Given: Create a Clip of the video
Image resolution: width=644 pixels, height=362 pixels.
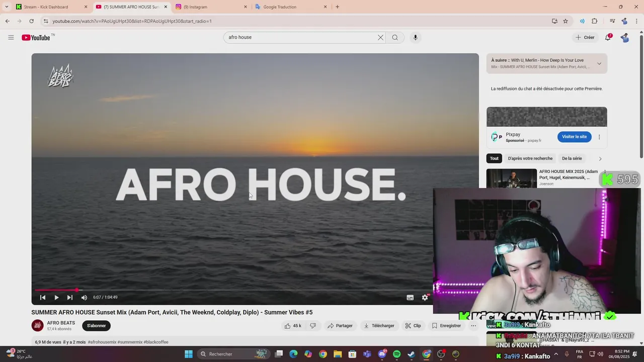Looking at the screenshot, I should click(x=413, y=326).
